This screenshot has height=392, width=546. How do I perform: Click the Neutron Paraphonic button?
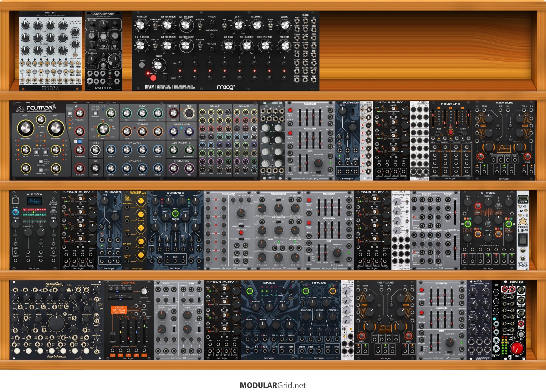pos(41,170)
